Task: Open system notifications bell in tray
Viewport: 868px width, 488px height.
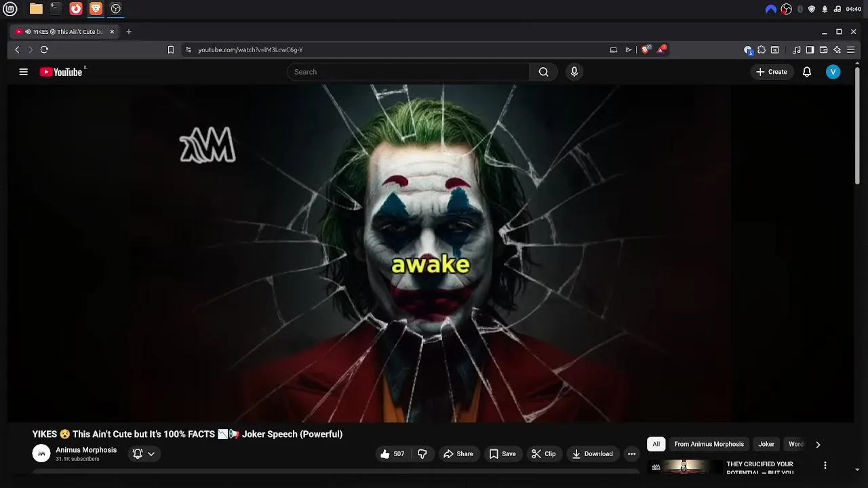Action: 825,9
